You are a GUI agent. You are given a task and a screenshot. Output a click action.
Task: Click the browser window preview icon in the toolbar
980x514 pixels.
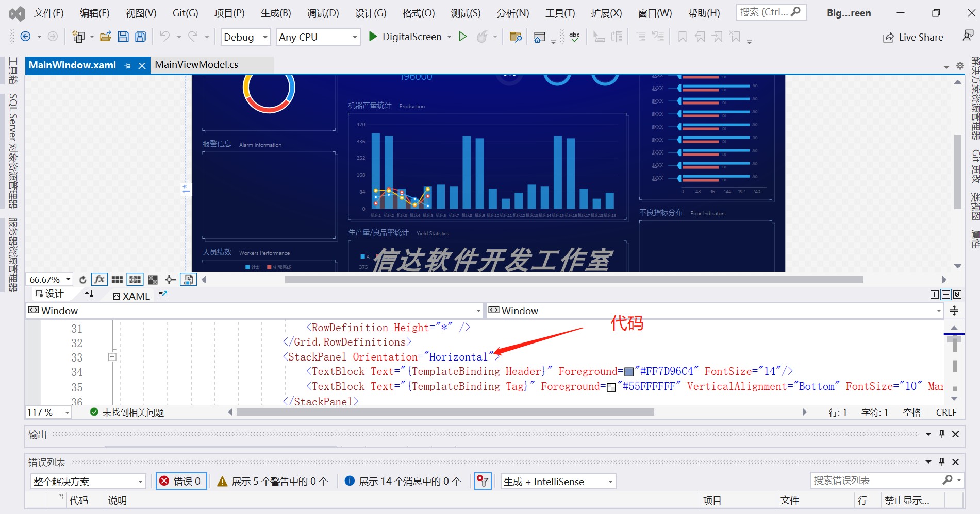[x=539, y=37]
